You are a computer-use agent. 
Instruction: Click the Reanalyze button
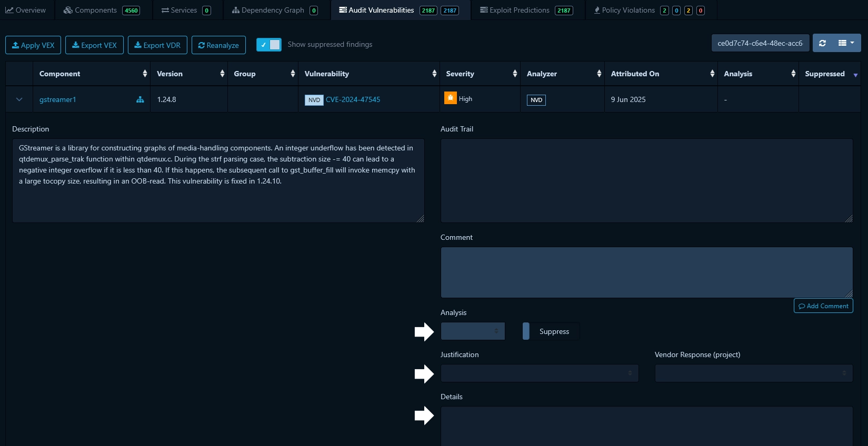coord(218,45)
